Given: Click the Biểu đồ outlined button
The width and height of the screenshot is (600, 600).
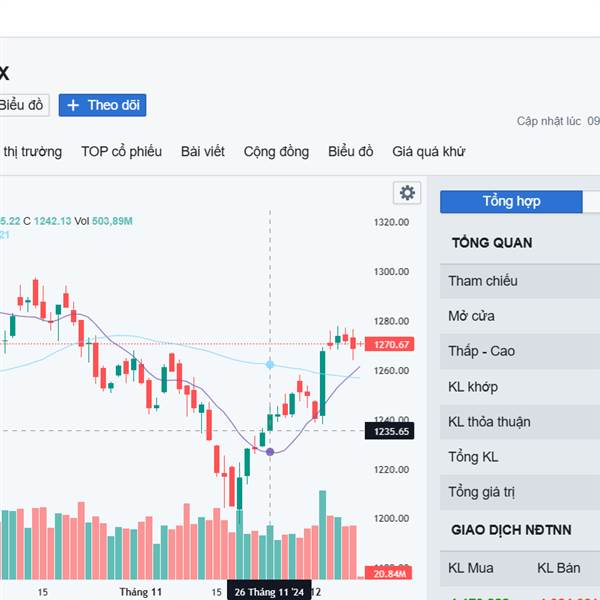Looking at the screenshot, I should pyautogui.click(x=20, y=105).
